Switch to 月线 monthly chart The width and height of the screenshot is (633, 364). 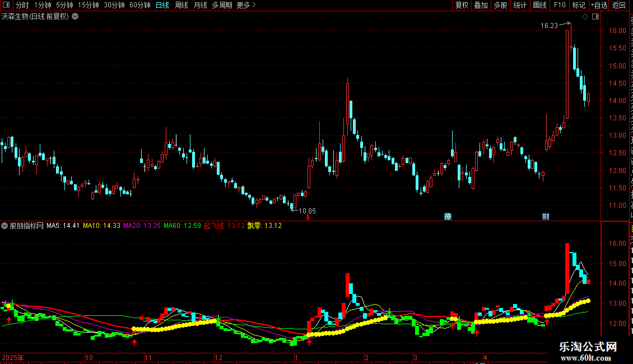coord(200,5)
